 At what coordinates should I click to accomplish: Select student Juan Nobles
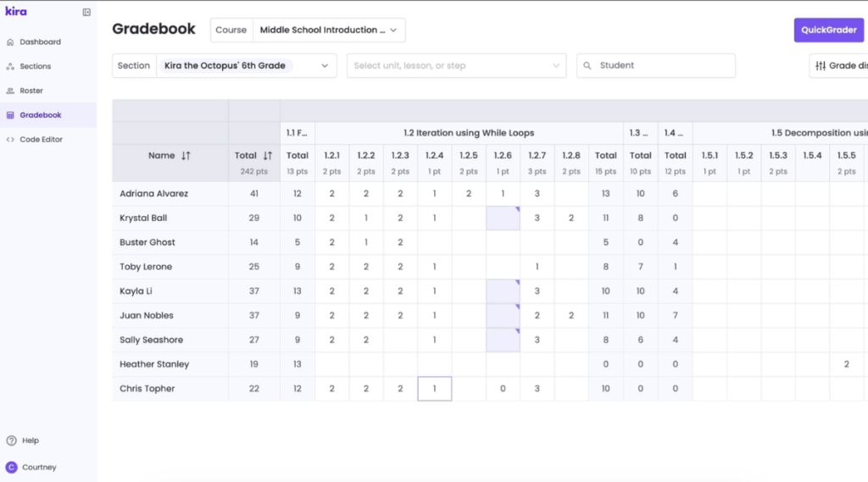point(146,315)
